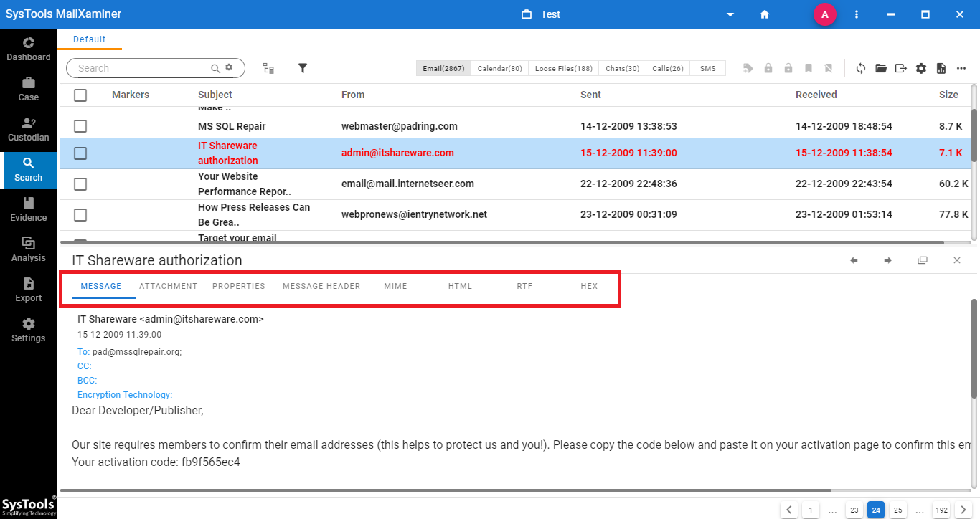
Task: Open the Dashboard sidebar section
Action: pos(29,49)
